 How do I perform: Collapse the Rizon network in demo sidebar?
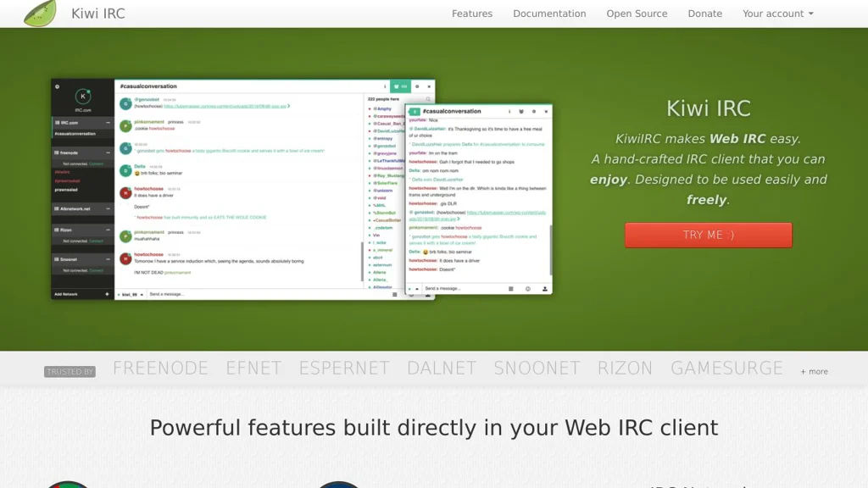click(x=108, y=230)
